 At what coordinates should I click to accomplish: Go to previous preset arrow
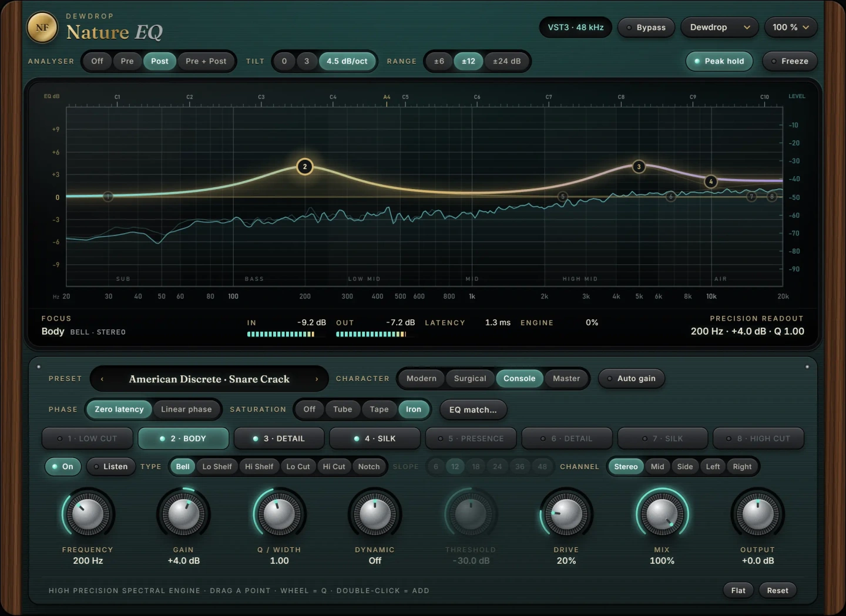click(x=102, y=379)
